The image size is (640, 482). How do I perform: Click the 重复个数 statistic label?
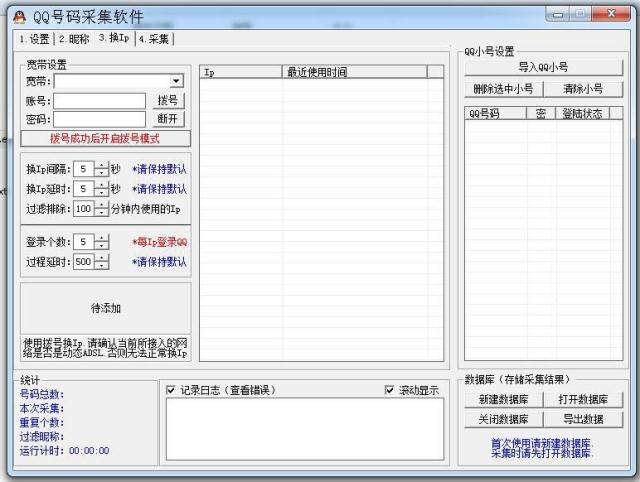point(42,422)
